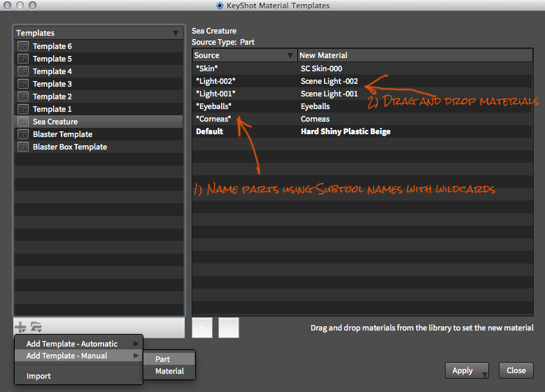Select Template 2 in the list
This screenshot has height=392, width=545.
point(52,96)
